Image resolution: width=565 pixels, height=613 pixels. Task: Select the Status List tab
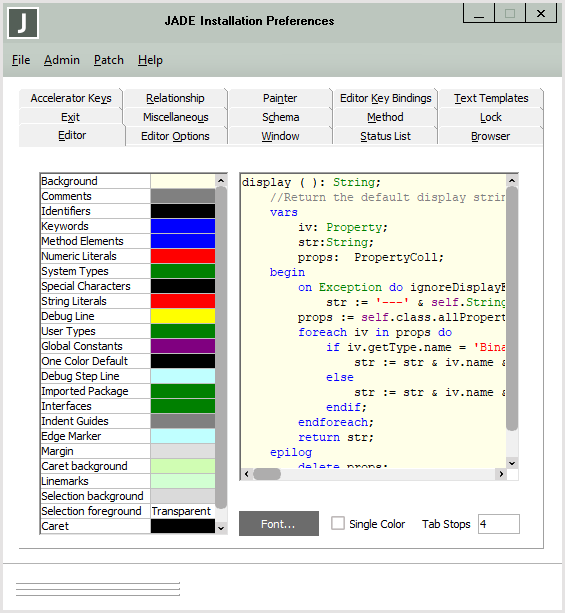point(386,136)
